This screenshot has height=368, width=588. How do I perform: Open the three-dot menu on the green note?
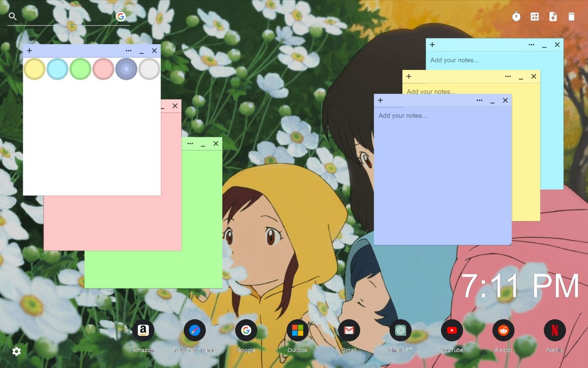(x=190, y=144)
